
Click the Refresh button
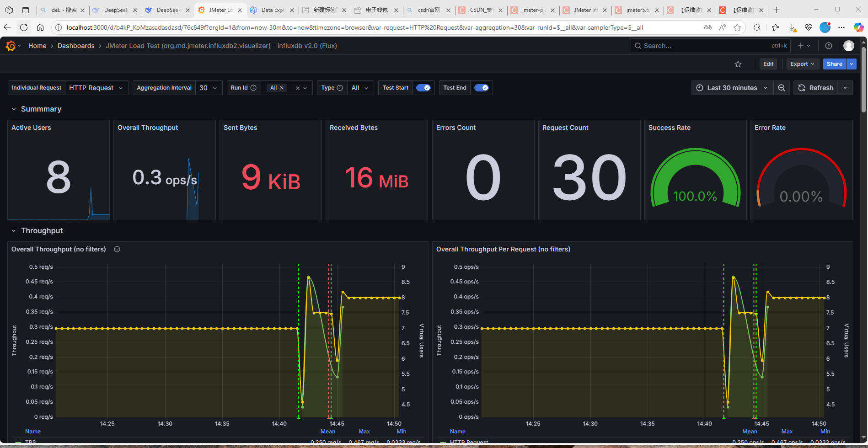click(816, 88)
